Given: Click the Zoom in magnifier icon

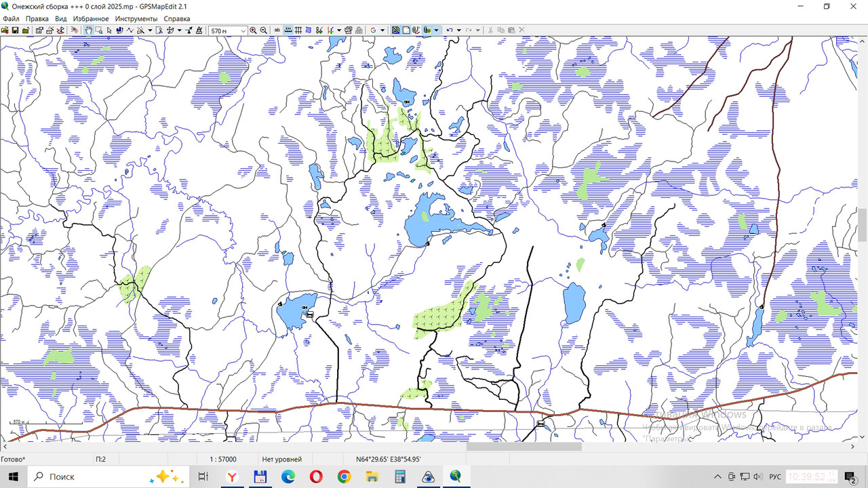Looking at the screenshot, I should [x=253, y=30].
